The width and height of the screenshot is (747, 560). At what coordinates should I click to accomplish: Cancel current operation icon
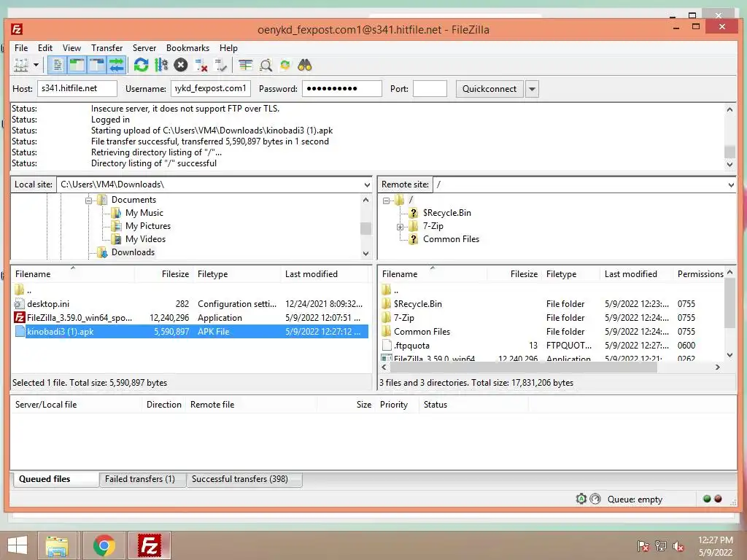[181, 65]
